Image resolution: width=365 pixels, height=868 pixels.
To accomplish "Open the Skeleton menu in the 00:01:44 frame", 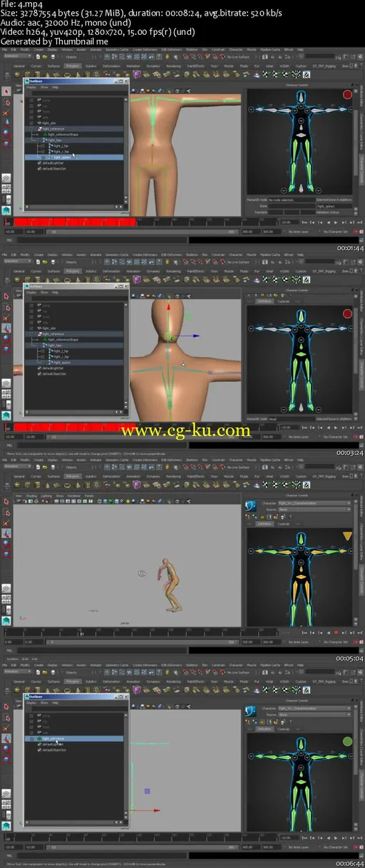I will tap(193, 49).
